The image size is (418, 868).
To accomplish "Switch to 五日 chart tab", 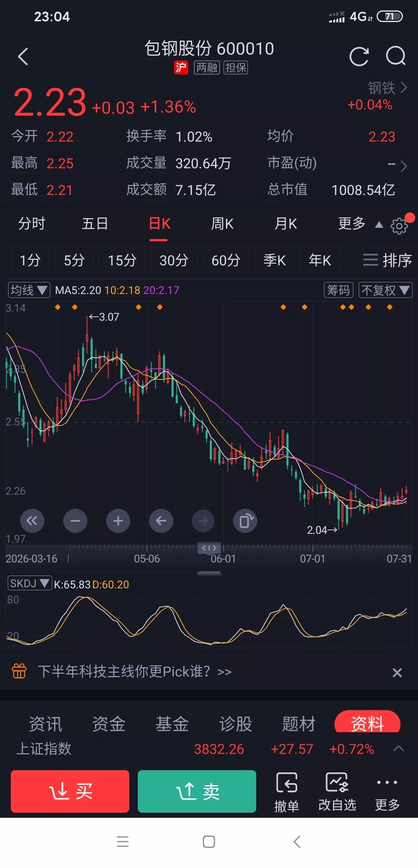I will (95, 224).
